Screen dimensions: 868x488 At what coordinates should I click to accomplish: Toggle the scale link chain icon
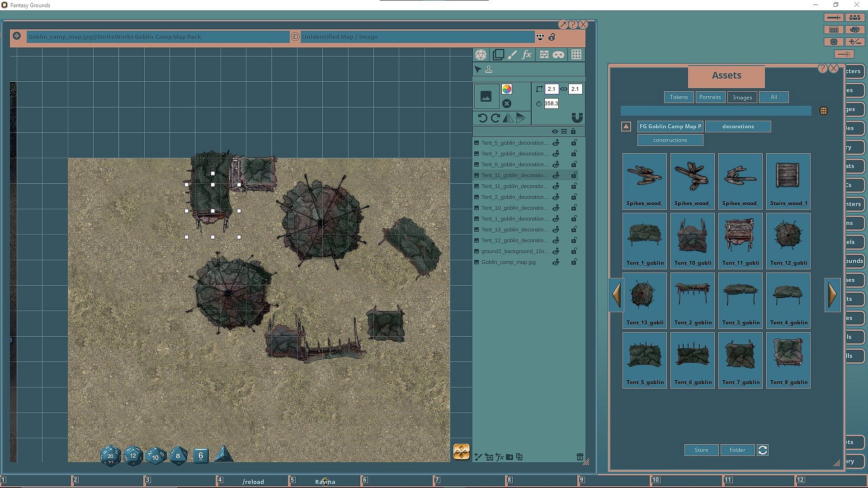[x=564, y=89]
